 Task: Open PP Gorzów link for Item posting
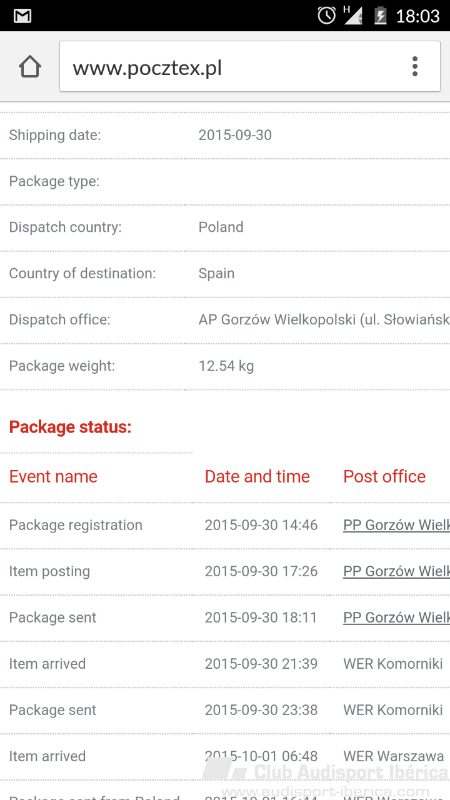396,571
